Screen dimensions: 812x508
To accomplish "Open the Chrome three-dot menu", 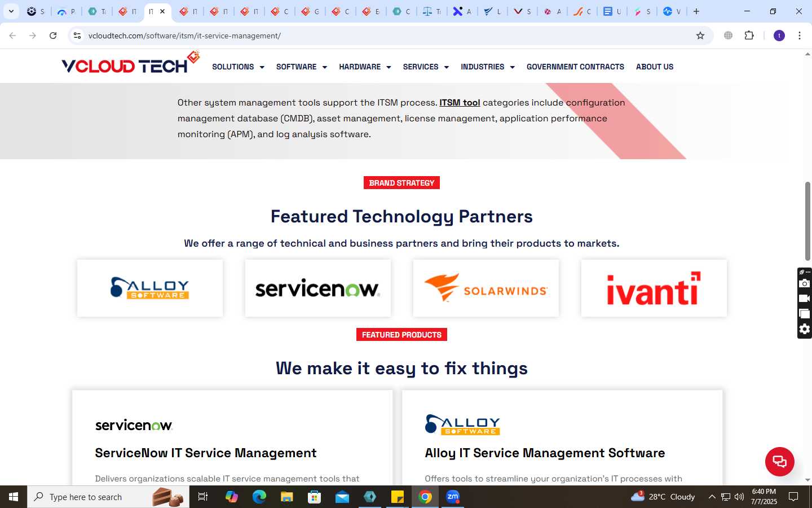I will (800, 36).
